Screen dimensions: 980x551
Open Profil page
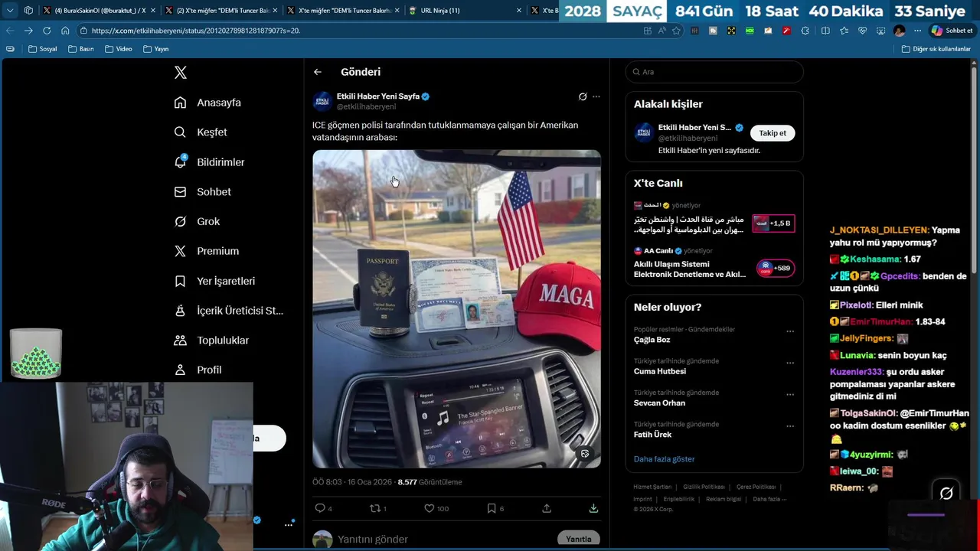(x=198, y=370)
